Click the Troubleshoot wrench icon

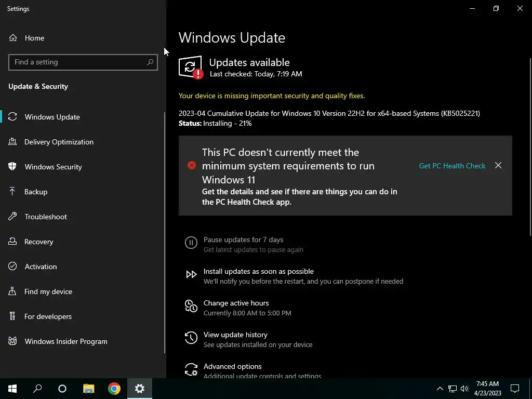(x=12, y=217)
